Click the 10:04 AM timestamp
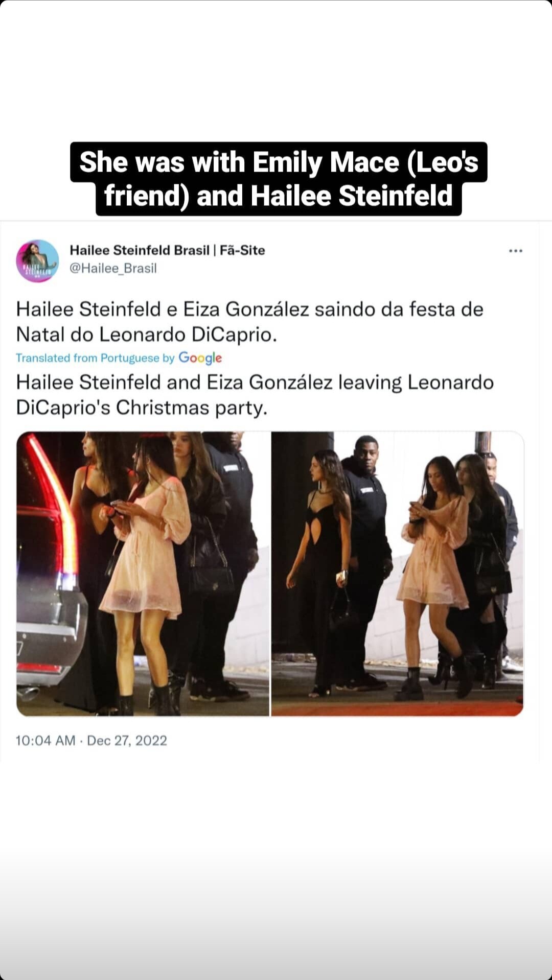The height and width of the screenshot is (980, 552). [45, 740]
